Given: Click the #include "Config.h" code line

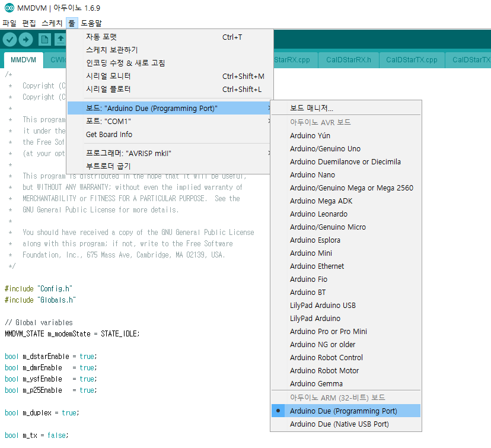Looking at the screenshot, I should click(x=39, y=288).
